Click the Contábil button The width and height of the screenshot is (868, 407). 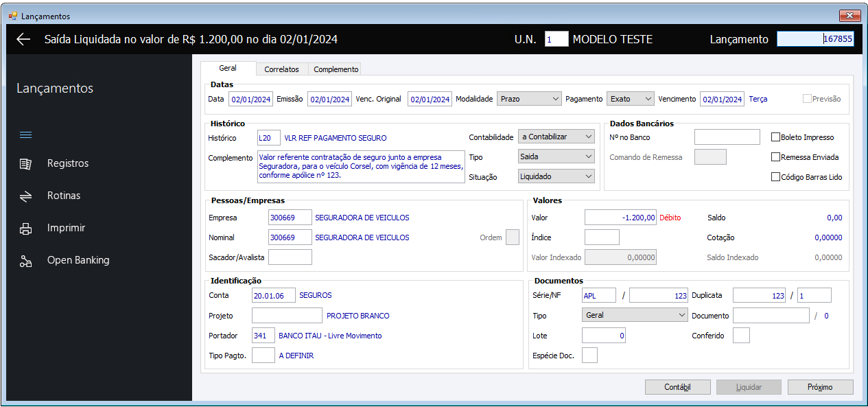click(677, 387)
